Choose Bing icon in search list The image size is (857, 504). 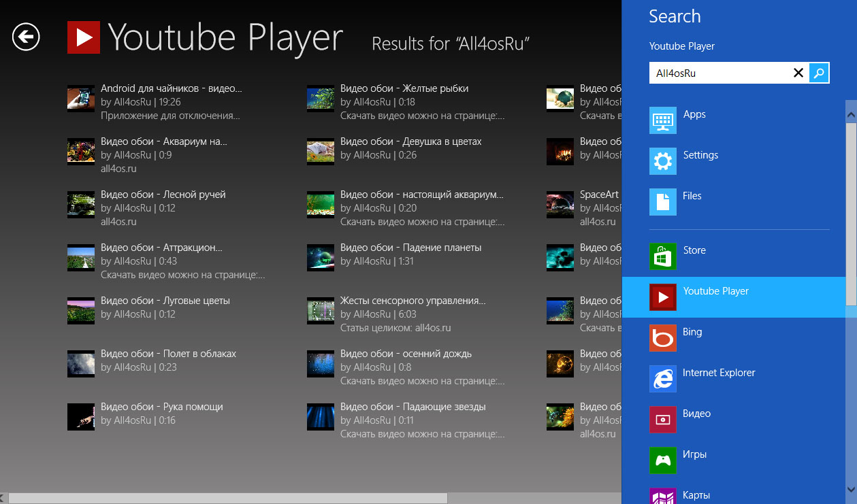662,338
